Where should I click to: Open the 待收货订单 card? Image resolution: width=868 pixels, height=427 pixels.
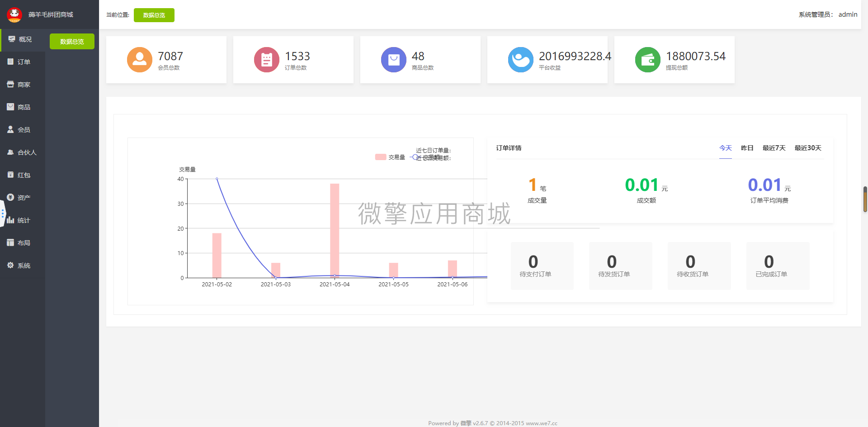699,266
